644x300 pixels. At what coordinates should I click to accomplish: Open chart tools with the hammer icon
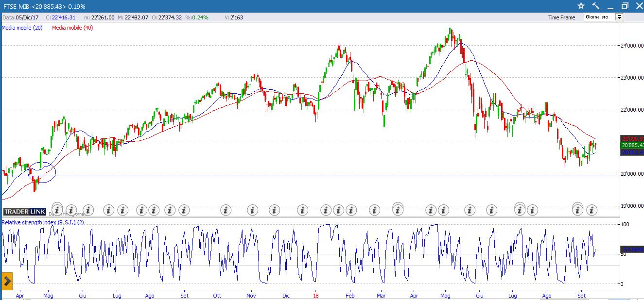[x=595, y=6]
